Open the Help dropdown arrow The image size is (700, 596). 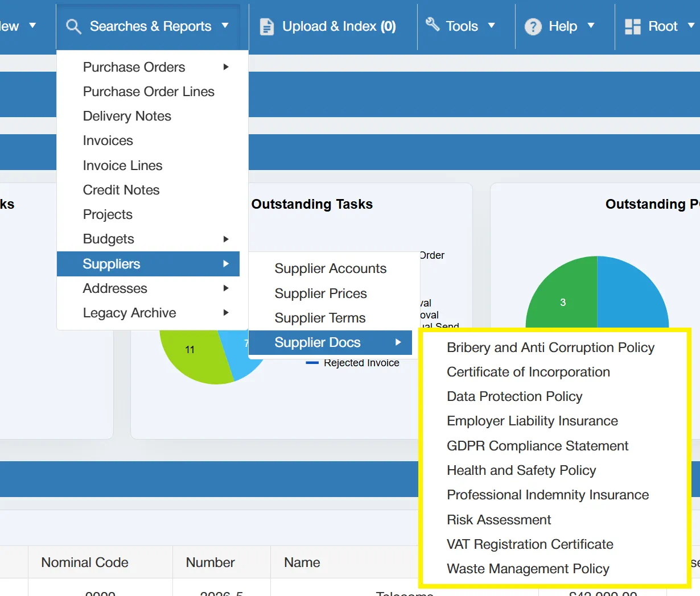[591, 26]
